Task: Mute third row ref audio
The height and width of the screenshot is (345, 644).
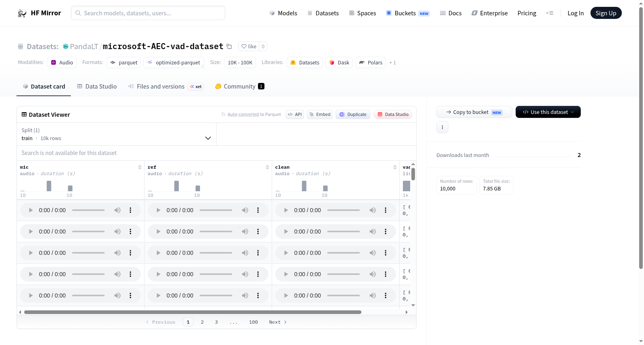Action: tap(245, 253)
